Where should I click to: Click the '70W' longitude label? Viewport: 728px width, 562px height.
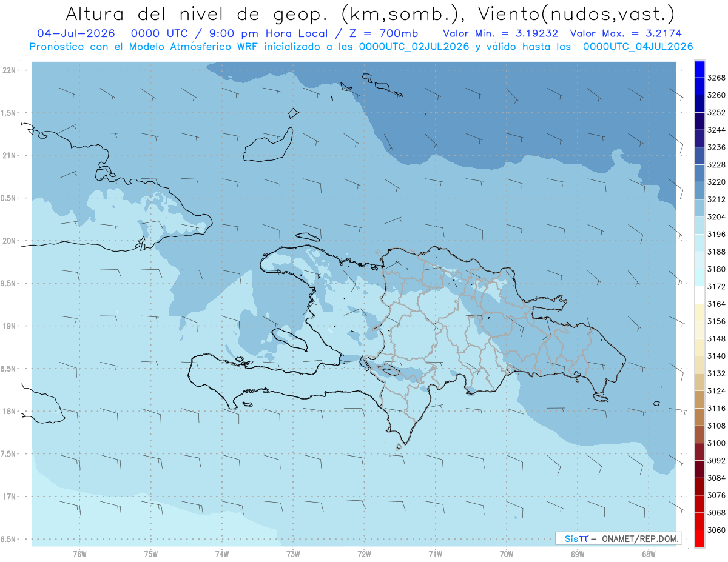tap(507, 553)
